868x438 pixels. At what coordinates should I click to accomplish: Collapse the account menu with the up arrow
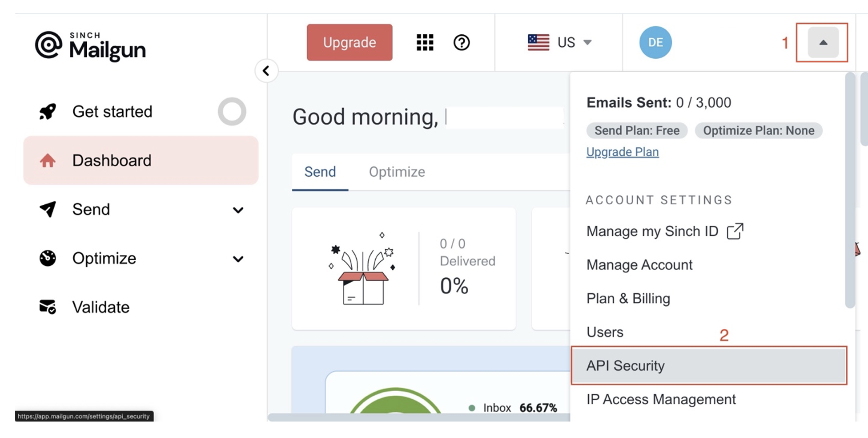tap(823, 42)
